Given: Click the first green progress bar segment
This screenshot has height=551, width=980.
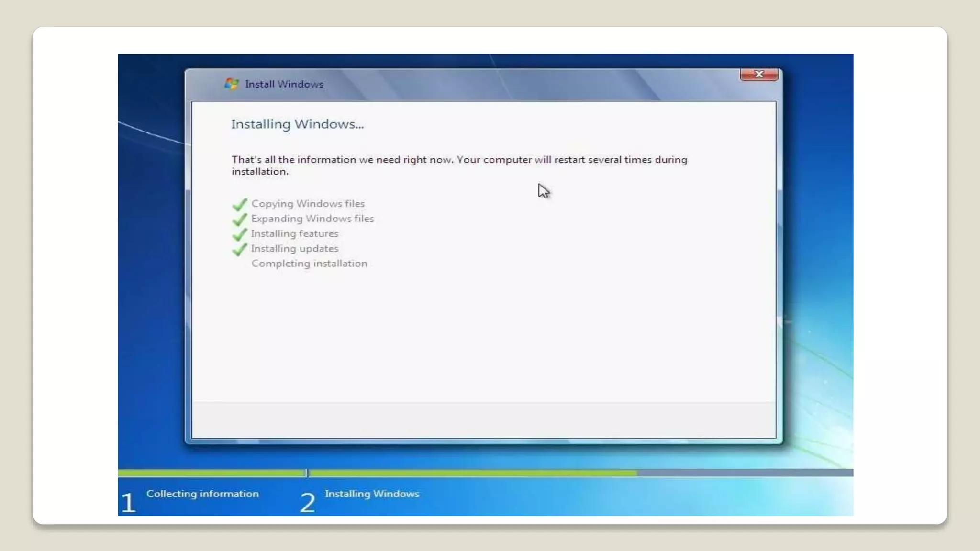Looking at the screenshot, I should 212,473.
